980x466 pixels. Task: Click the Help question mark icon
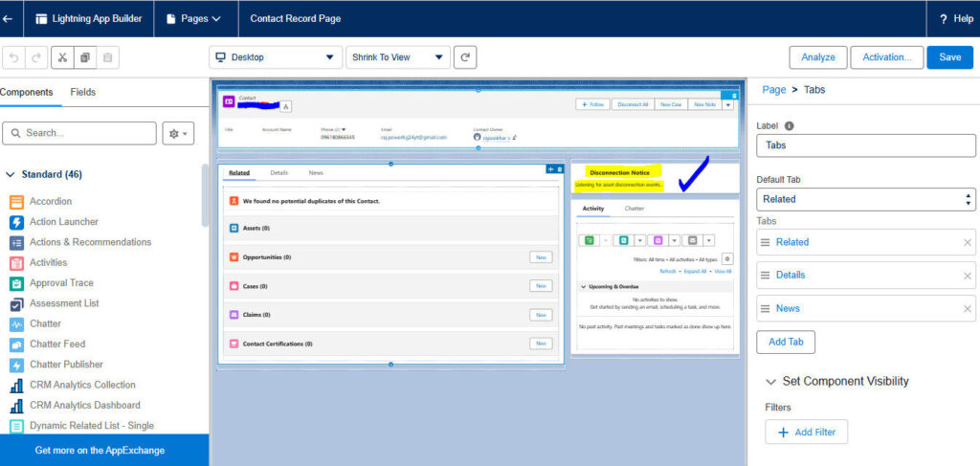click(943, 19)
